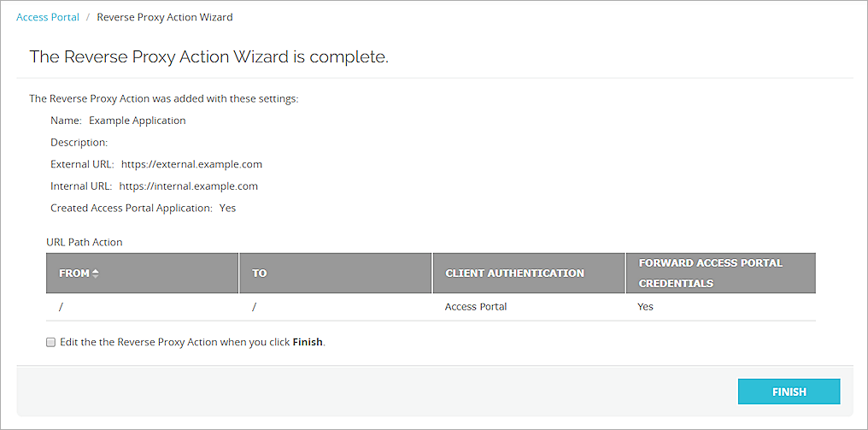Click the Reverse Proxy Action Wizard breadcrumb

click(x=164, y=17)
